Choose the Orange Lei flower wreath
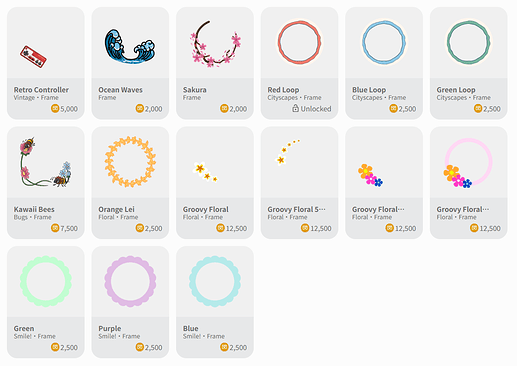Viewport: 517px width, 366px height. [x=130, y=162]
